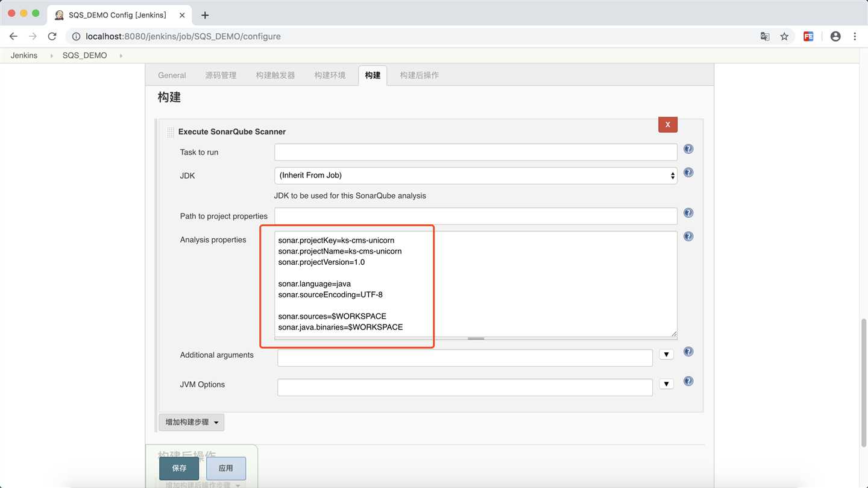Expand the JVM Options field arrow
Viewport: 868px width, 488px height.
(666, 384)
